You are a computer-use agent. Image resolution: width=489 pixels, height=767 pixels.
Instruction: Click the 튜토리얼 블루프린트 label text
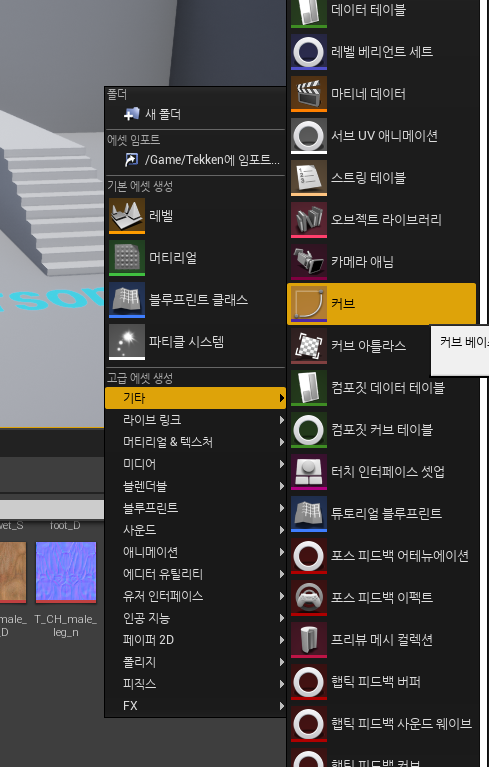386,514
